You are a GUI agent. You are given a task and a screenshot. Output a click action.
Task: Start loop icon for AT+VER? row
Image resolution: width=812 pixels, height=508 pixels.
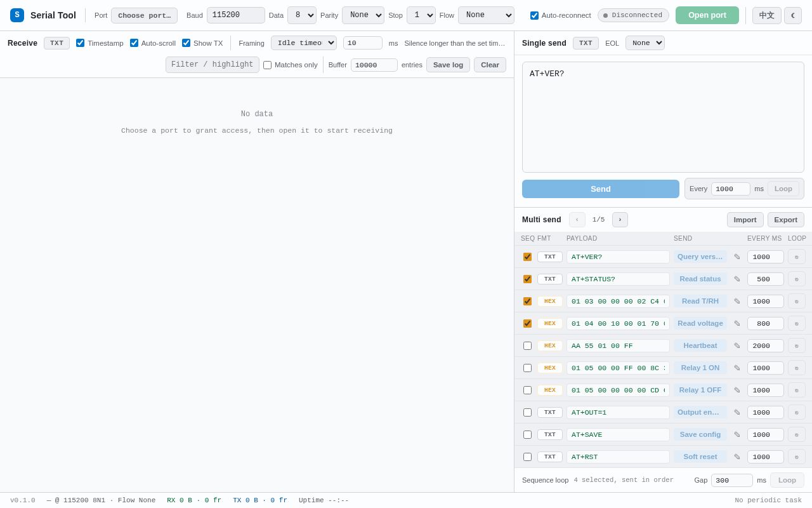(x=797, y=257)
